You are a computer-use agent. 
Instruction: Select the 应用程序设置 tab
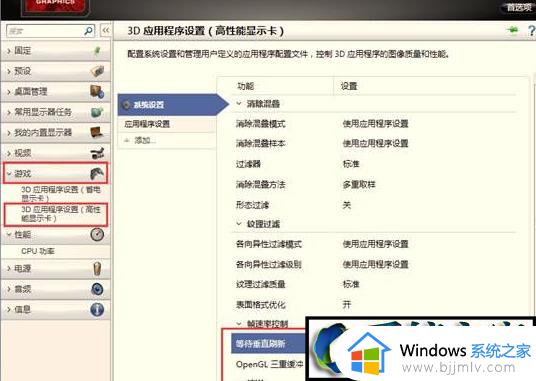167,124
